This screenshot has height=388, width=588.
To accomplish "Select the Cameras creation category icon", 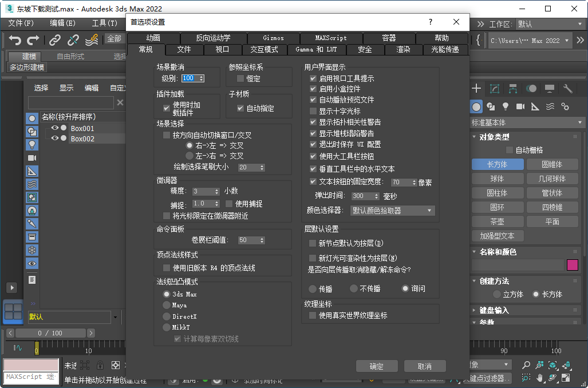I will click(520, 106).
